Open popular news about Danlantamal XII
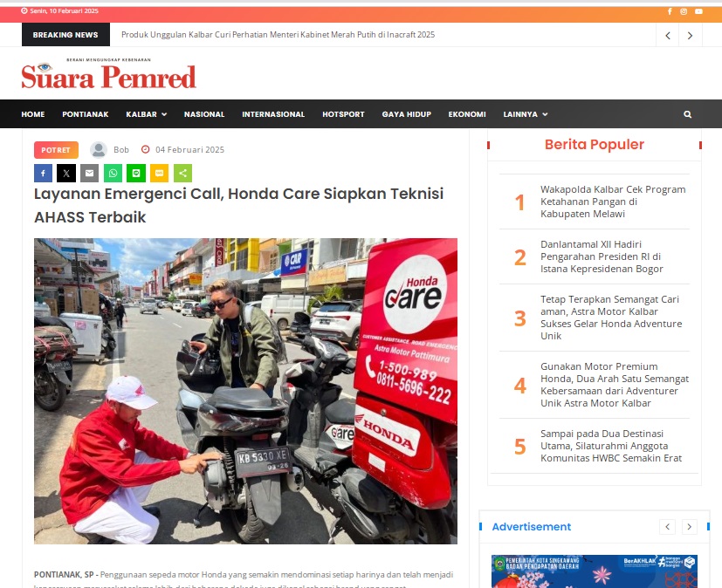Screen dimensions: 722x588 (x=602, y=256)
